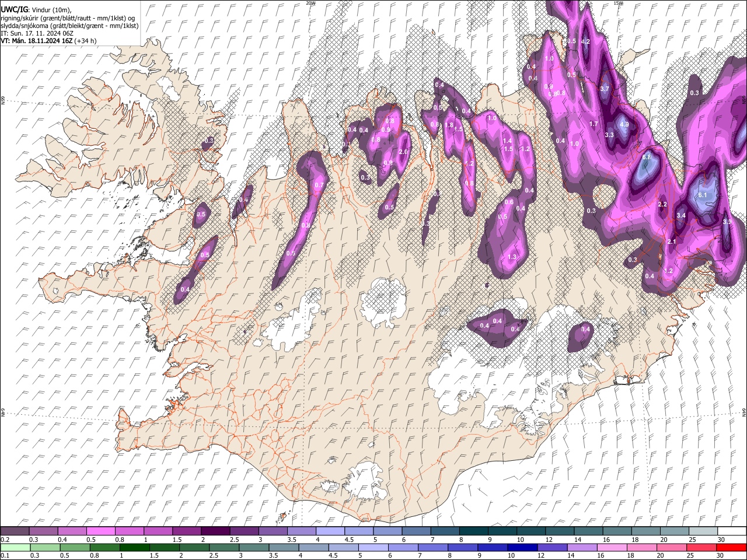Click the 0.2 label in the snow legend
747x560 pixels.
pyautogui.click(x=5, y=540)
